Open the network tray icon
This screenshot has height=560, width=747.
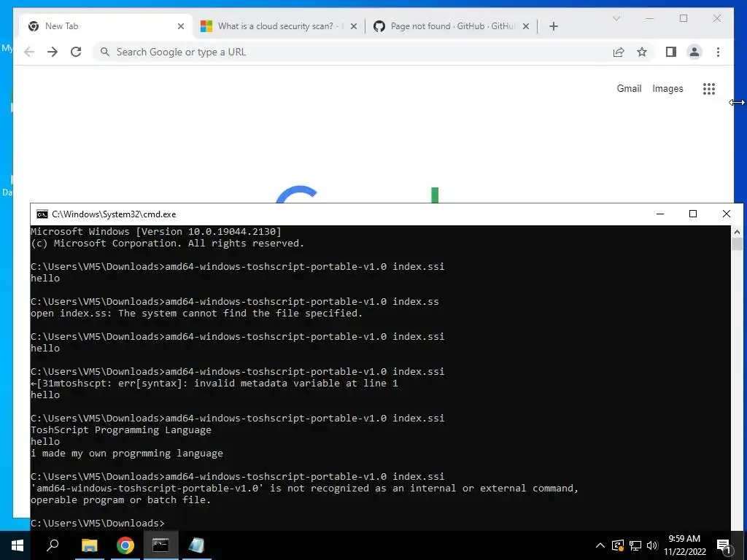pyautogui.click(x=635, y=545)
